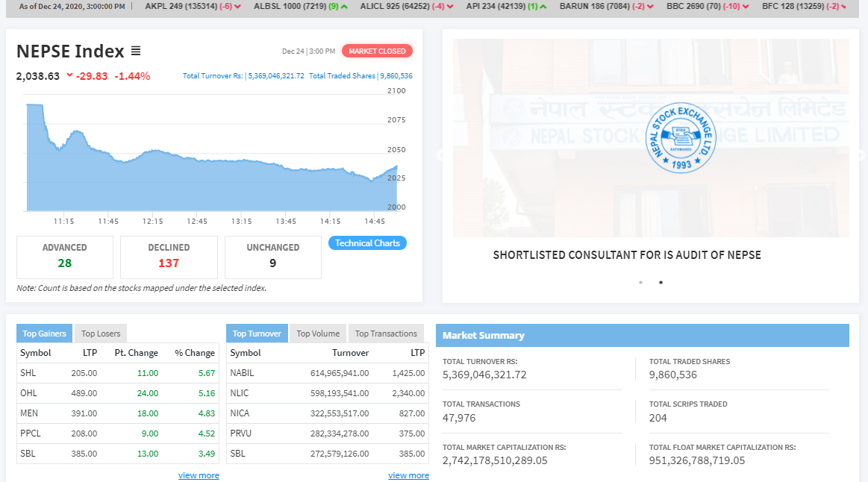Click PRVU symbol in Top Turnover

click(241, 434)
